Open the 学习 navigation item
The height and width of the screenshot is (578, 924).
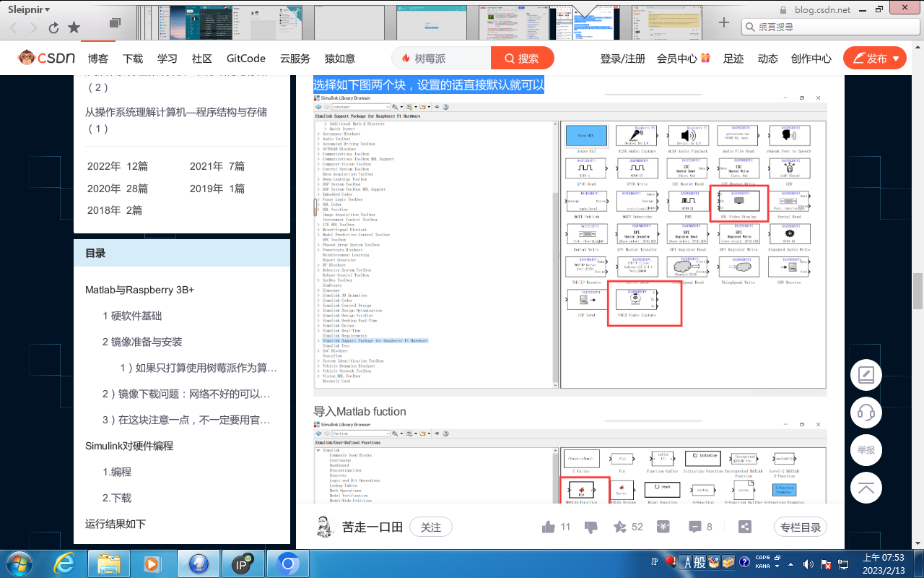tap(167, 59)
